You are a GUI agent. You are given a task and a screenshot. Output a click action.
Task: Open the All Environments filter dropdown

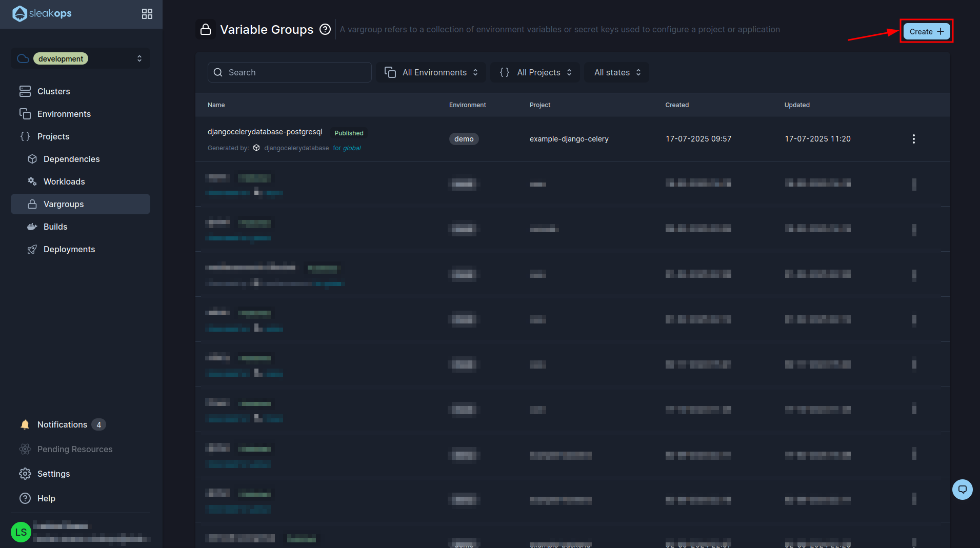[x=431, y=72]
